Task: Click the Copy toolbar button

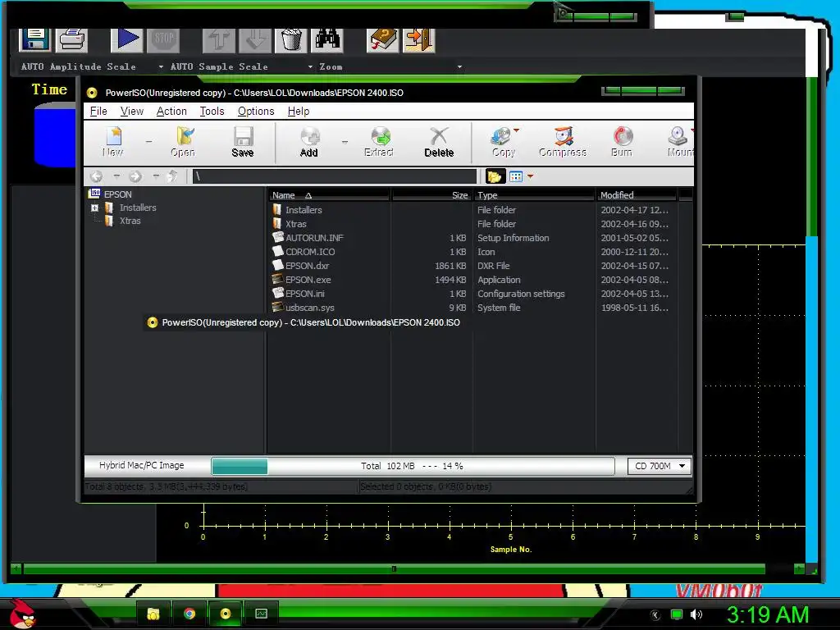Action: 502,142
